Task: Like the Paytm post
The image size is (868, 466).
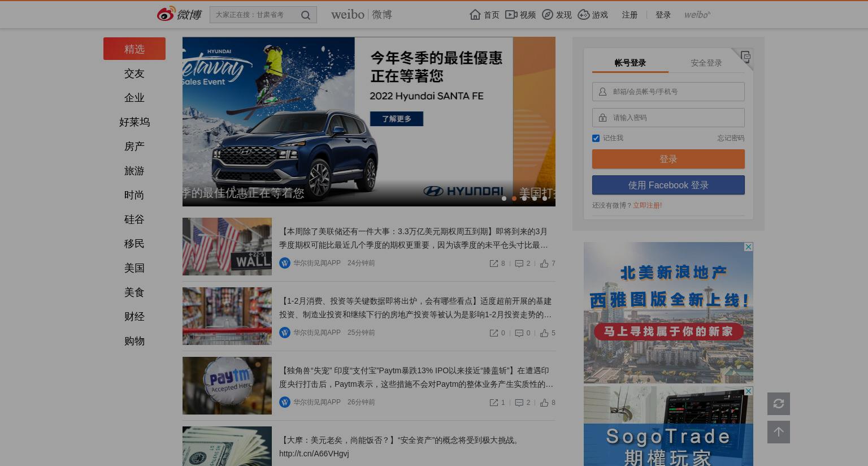Action: 544,403
